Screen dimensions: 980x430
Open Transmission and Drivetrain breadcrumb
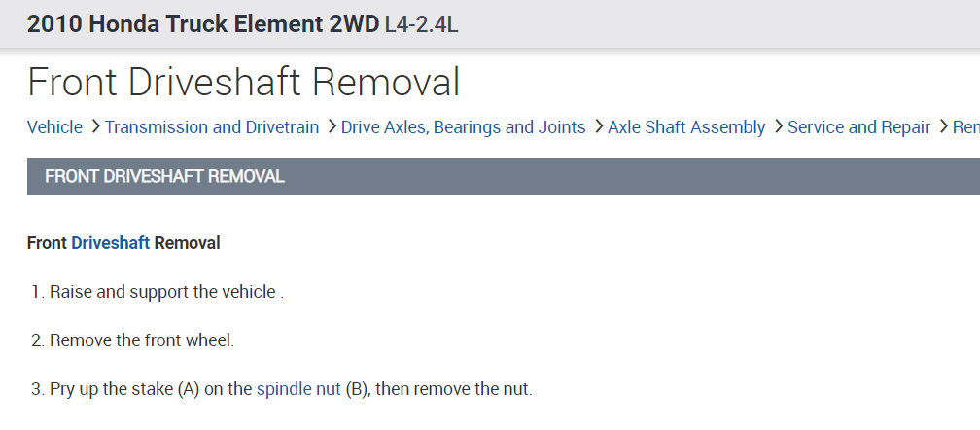point(212,127)
